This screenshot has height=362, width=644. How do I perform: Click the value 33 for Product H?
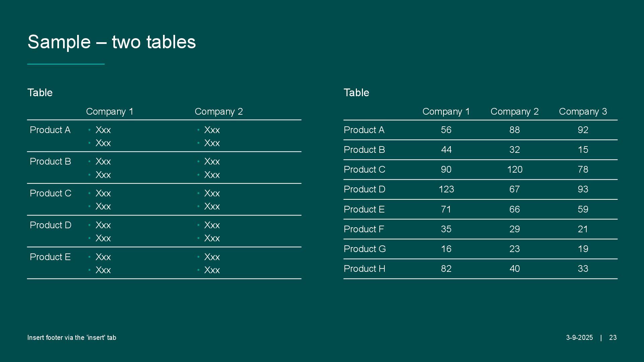click(x=583, y=269)
